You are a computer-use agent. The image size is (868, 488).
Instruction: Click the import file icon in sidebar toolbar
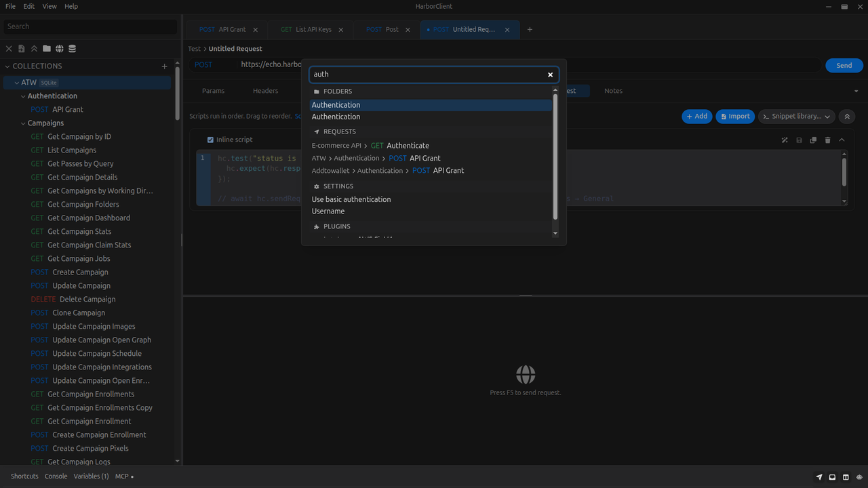(x=21, y=49)
